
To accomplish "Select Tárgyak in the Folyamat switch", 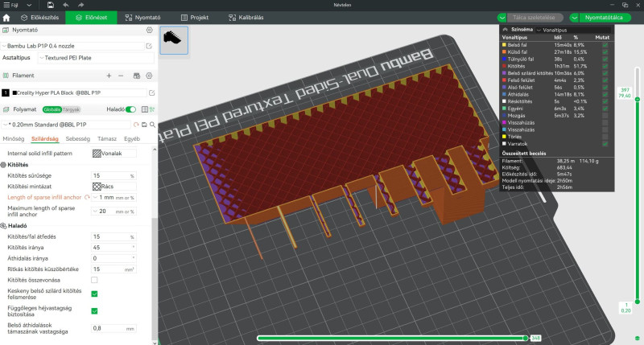I will click(x=71, y=109).
